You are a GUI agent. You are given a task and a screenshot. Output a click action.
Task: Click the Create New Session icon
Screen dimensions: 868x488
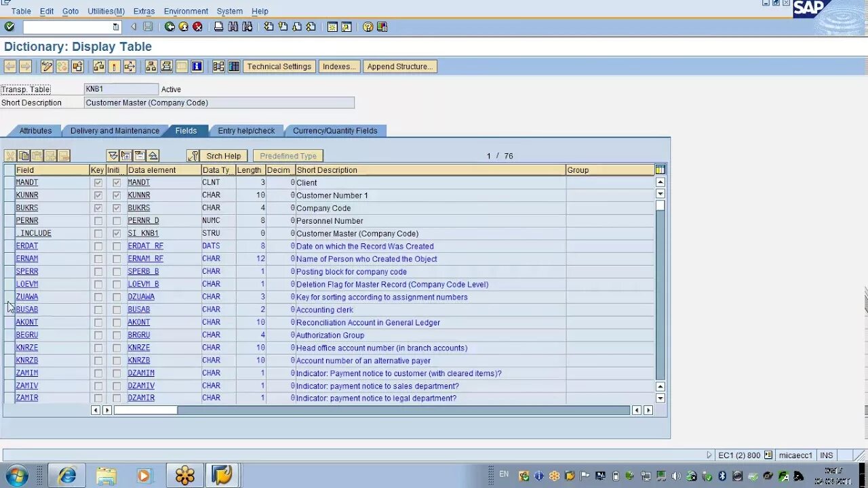pyautogui.click(x=332, y=26)
